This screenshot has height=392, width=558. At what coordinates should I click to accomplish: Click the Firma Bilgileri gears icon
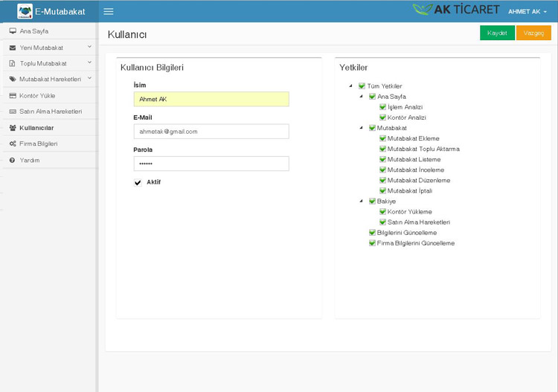pyautogui.click(x=13, y=144)
